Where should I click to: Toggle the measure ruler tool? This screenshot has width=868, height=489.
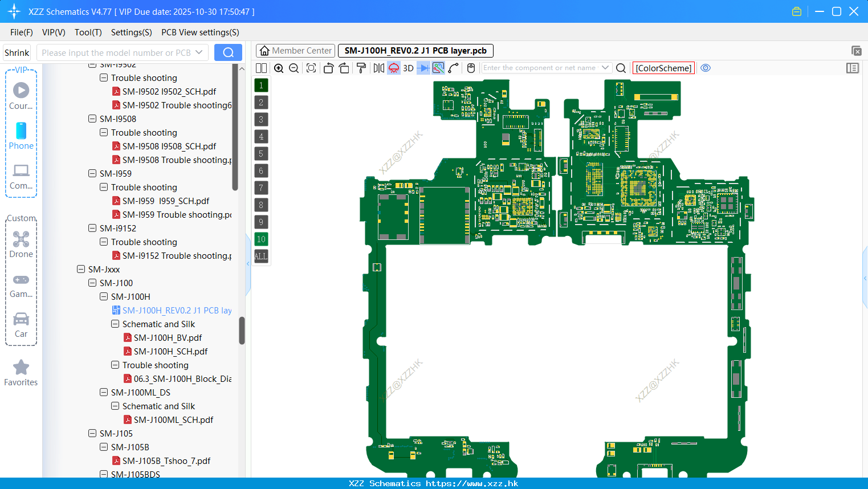click(452, 68)
